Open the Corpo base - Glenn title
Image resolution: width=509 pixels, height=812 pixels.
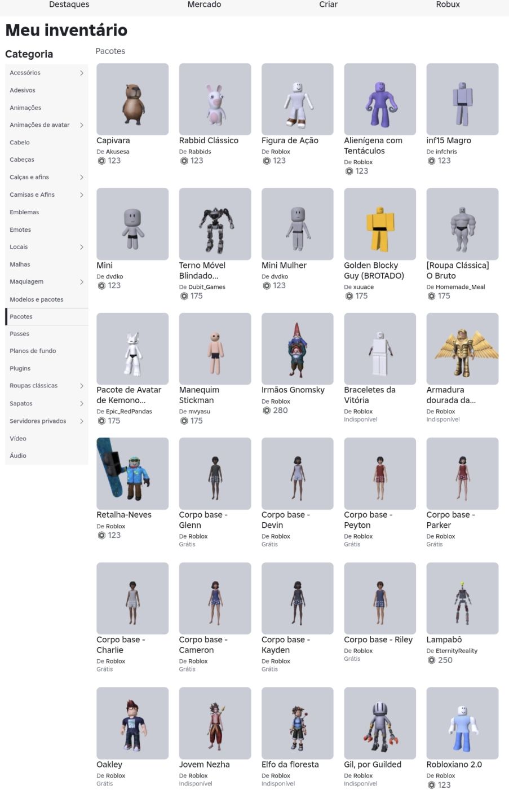point(203,520)
